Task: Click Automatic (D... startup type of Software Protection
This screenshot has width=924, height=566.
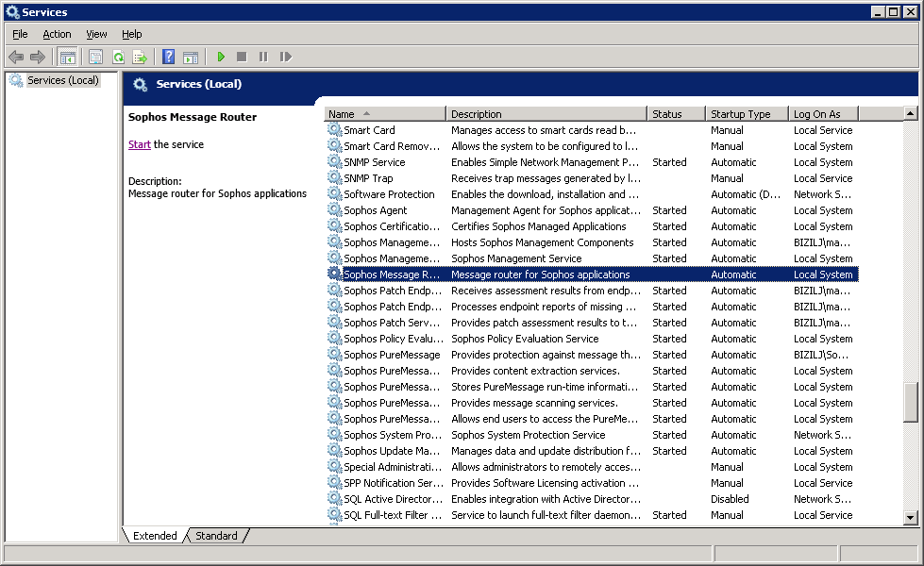Action: (x=745, y=194)
